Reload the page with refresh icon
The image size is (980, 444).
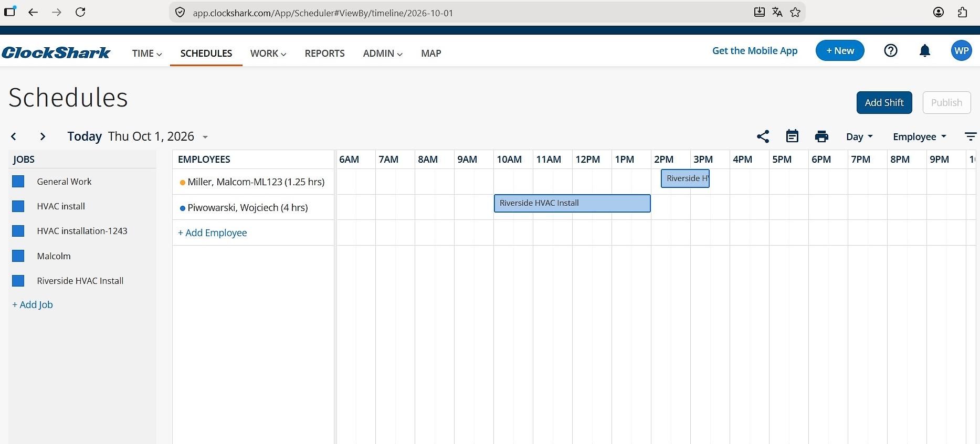coord(80,12)
